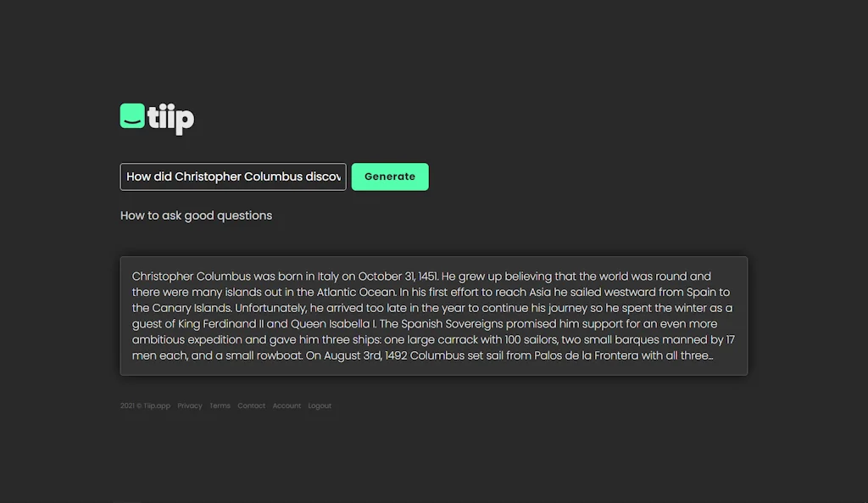This screenshot has width=868, height=503.
Task: Logout using the footer link
Action: coord(320,405)
